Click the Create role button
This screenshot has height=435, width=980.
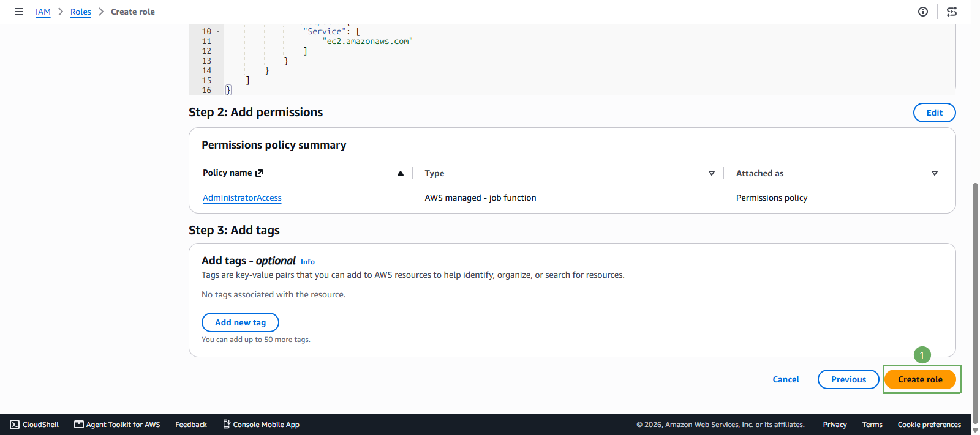click(x=920, y=379)
